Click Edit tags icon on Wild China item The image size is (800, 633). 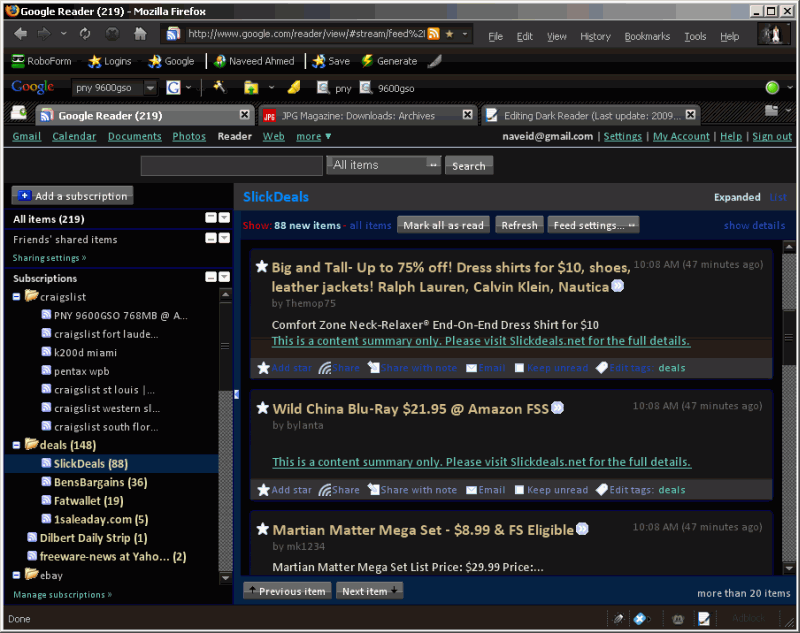pyautogui.click(x=602, y=490)
